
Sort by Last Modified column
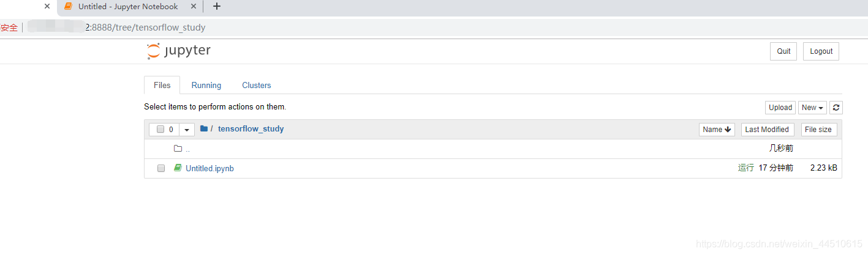point(767,130)
